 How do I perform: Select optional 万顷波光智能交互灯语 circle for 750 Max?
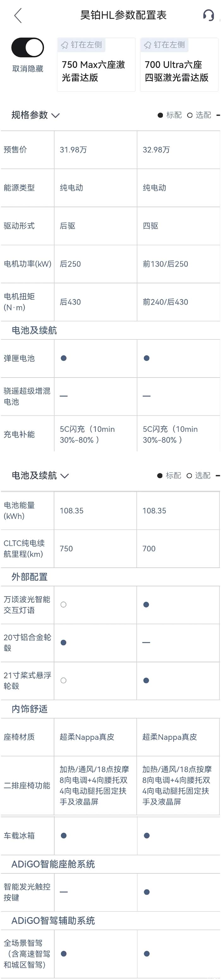(x=64, y=605)
